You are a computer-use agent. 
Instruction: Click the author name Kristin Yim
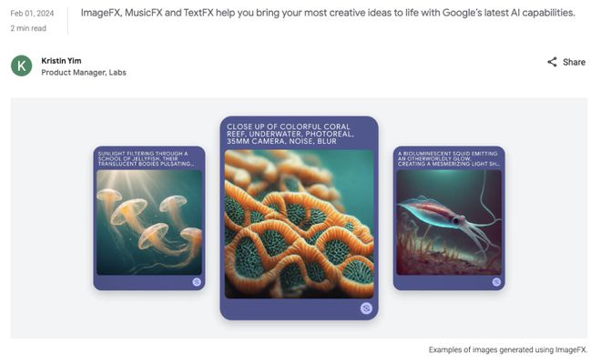pos(61,61)
